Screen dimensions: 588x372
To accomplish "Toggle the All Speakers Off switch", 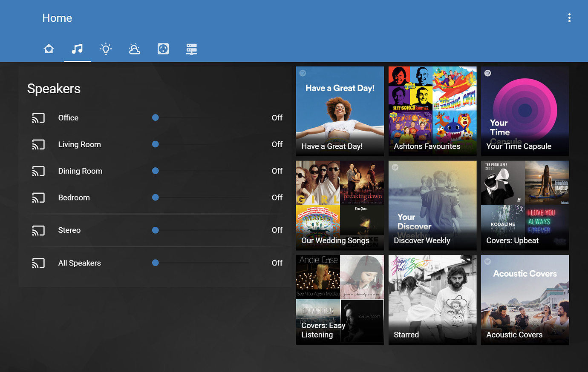I will 277,263.
